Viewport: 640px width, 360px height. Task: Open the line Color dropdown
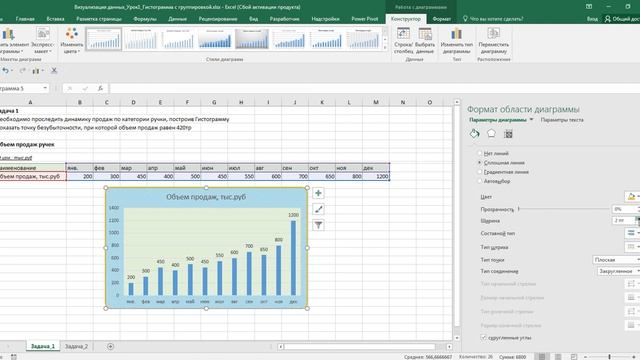coord(633,197)
